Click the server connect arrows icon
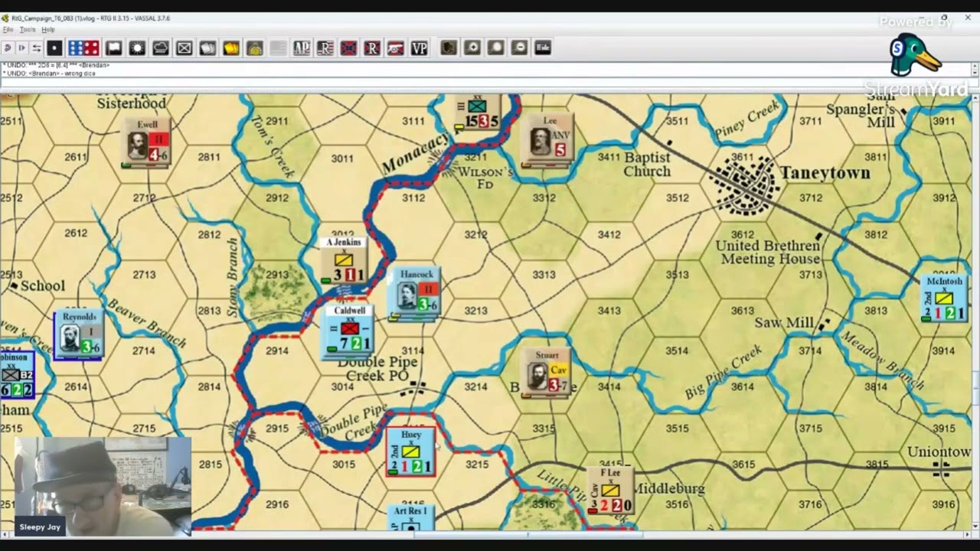Viewport: 980px width, 551px height. [x=36, y=48]
